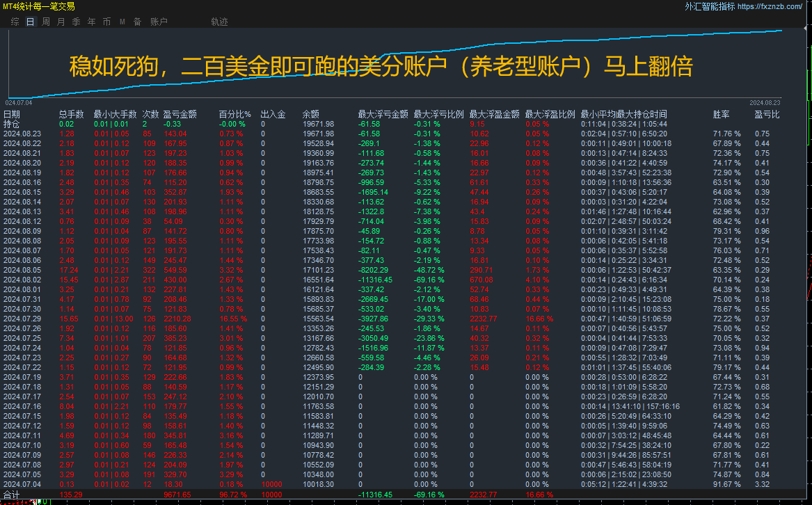
Task: Select the 2024.08.22 date row
Action: [22, 143]
